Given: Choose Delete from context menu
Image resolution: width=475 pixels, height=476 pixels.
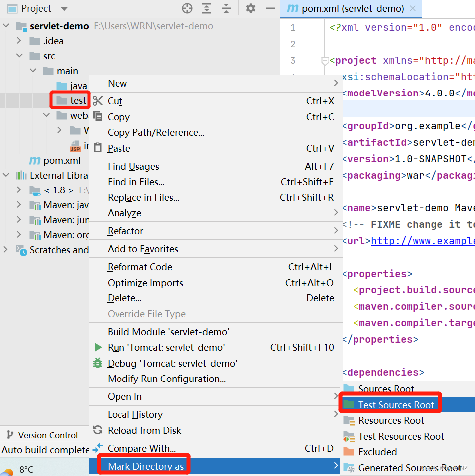Looking at the screenshot, I should click(216, 298).
